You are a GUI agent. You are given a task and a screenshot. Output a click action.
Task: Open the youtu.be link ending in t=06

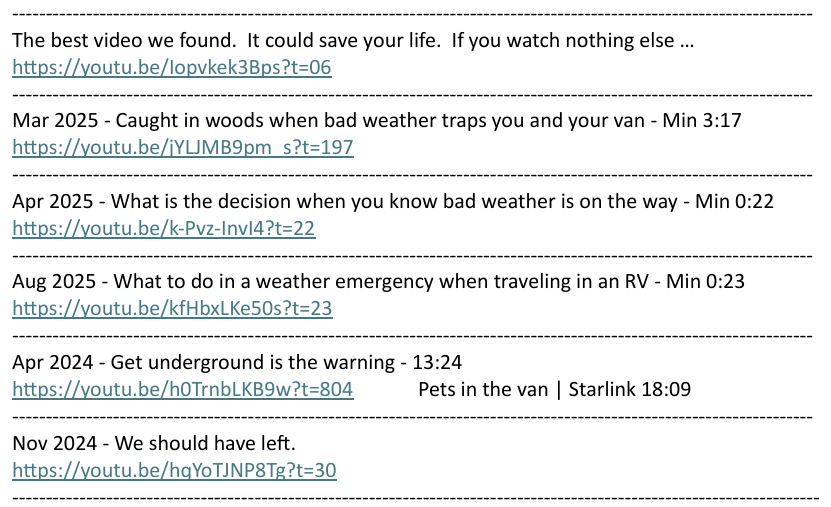coord(171,68)
